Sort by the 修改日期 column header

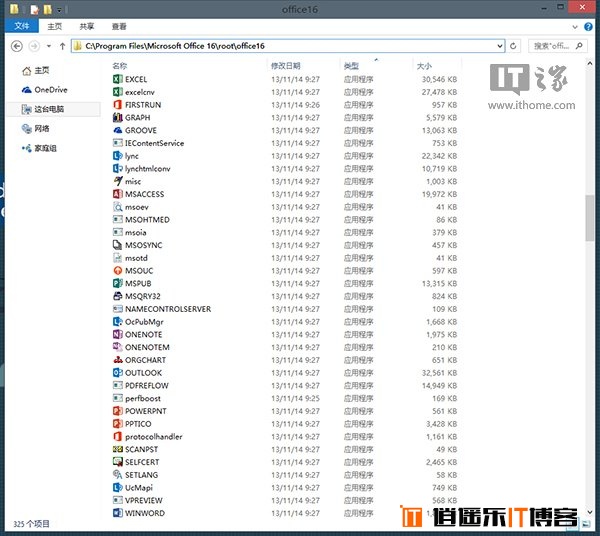pos(285,66)
